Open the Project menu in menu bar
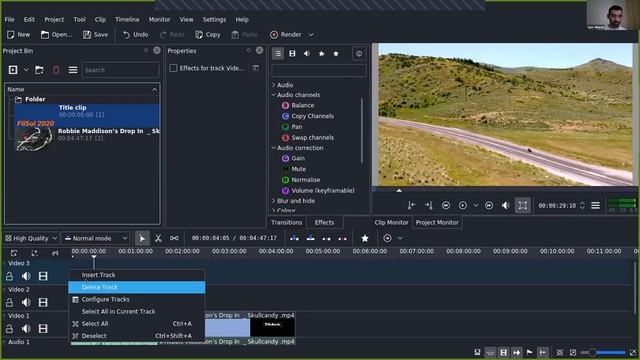The width and height of the screenshot is (640, 360). point(54,19)
